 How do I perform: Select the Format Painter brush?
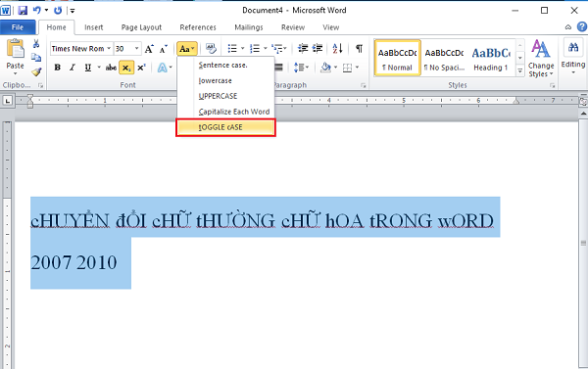pos(36,71)
